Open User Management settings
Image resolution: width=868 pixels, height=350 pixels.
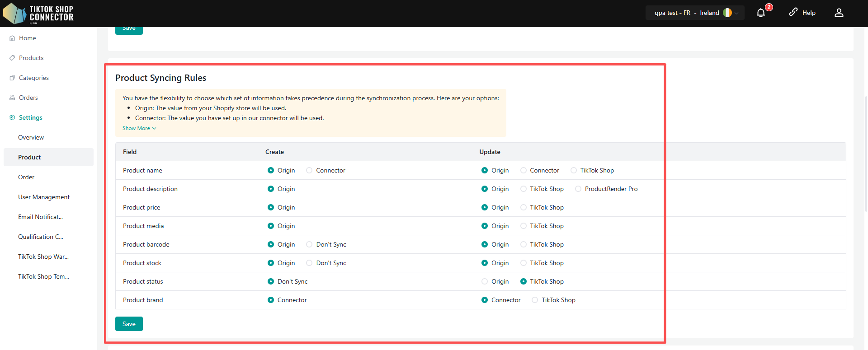[44, 197]
